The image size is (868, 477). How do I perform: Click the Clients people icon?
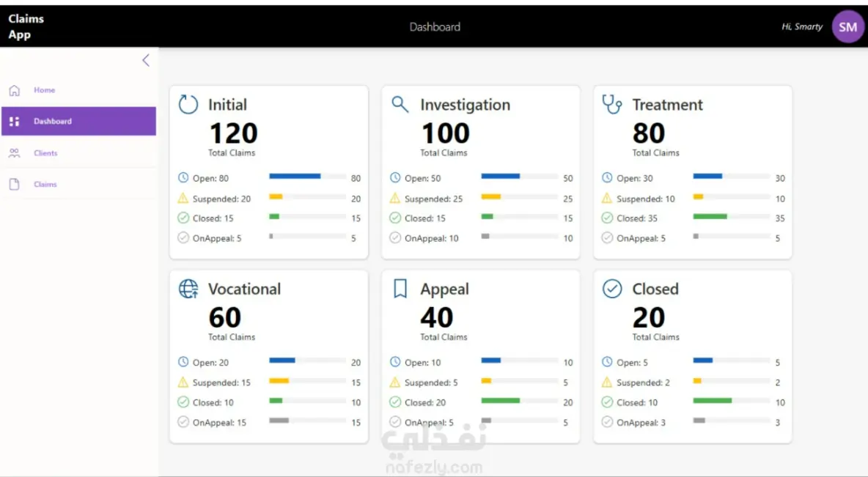[15, 153]
